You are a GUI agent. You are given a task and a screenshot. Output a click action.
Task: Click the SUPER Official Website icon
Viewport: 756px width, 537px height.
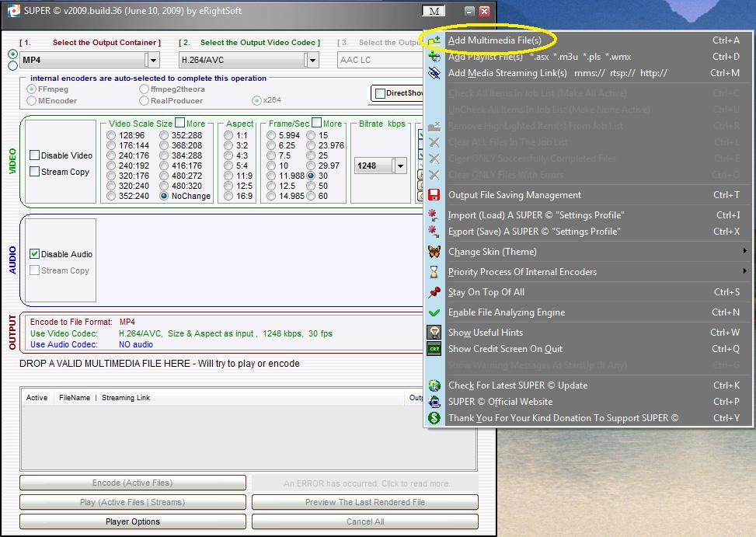point(434,402)
